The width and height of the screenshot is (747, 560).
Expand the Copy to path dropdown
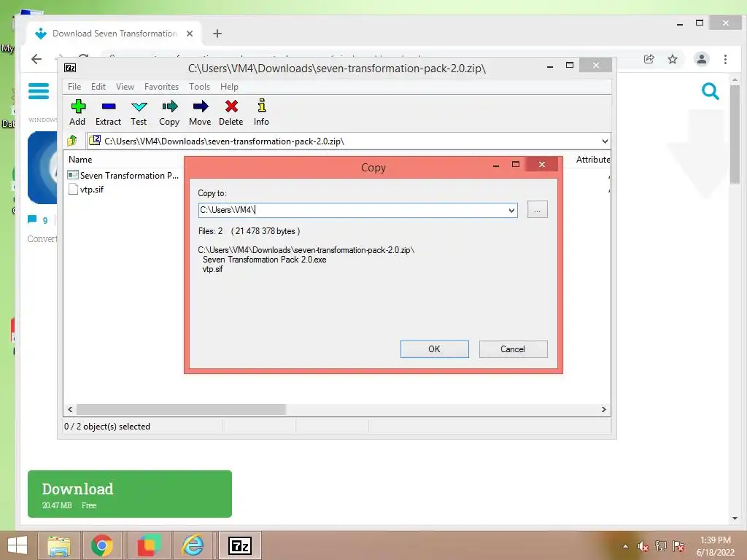(x=511, y=210)
